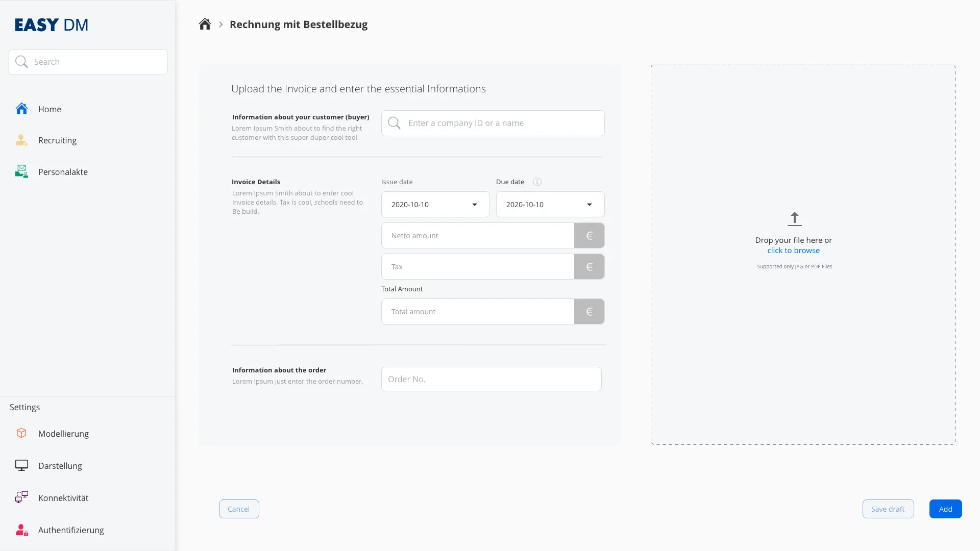Select the Home icon in the sidebar
The height and width of the screenshot is (551, 980).
coord(21,109)
